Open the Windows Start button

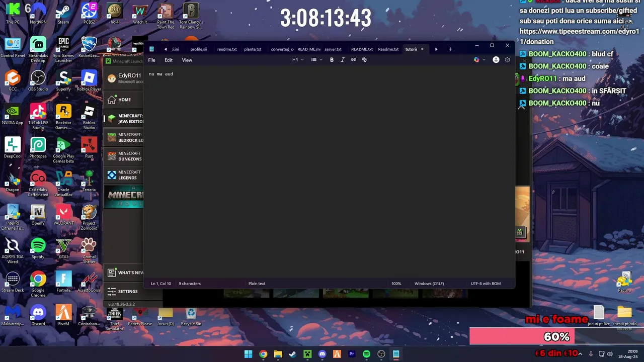(x=248, y=354)
